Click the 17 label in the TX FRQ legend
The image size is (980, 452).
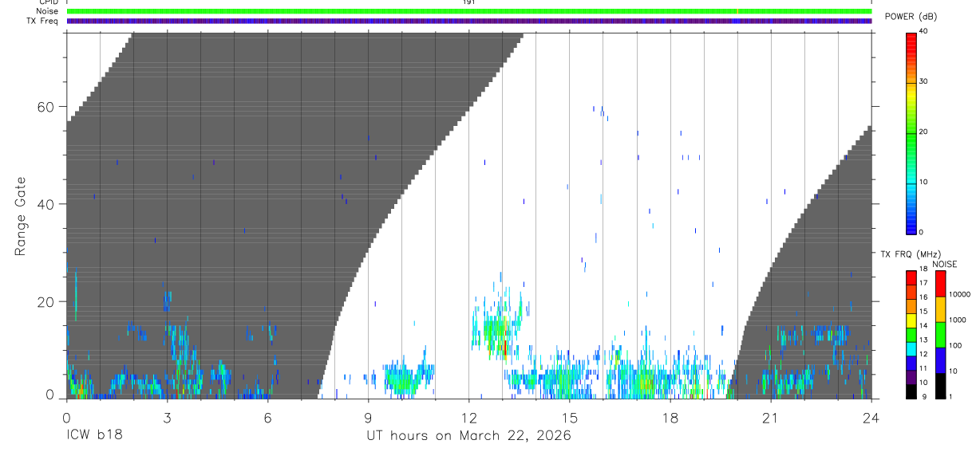[x=923, y=283]
